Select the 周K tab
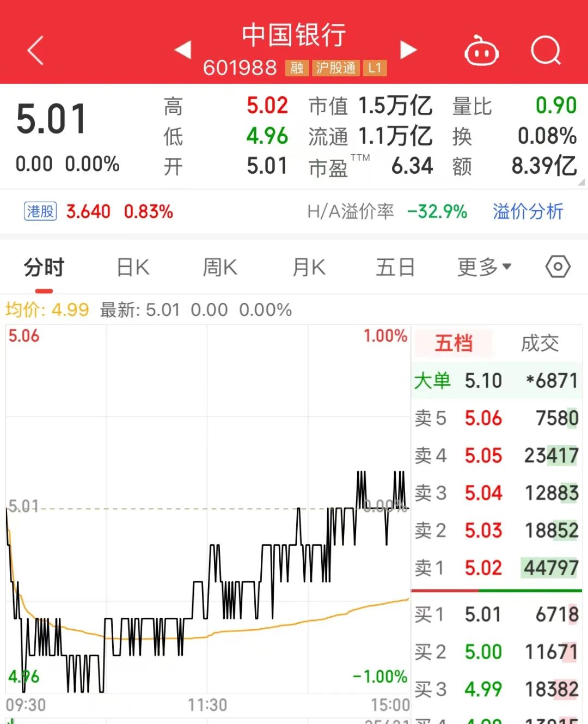This screenshot has width=588, height=724. point(220,267)
